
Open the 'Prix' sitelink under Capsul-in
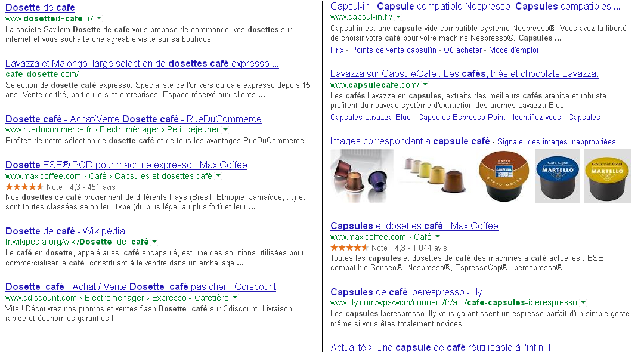337,50
